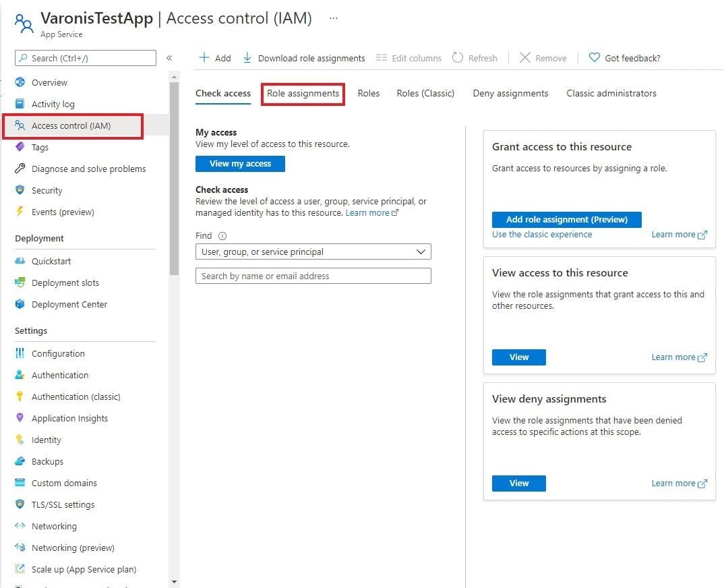Click the View my access button
The width and height of the screenshot is (724, 588).
[x=240, y=163]
